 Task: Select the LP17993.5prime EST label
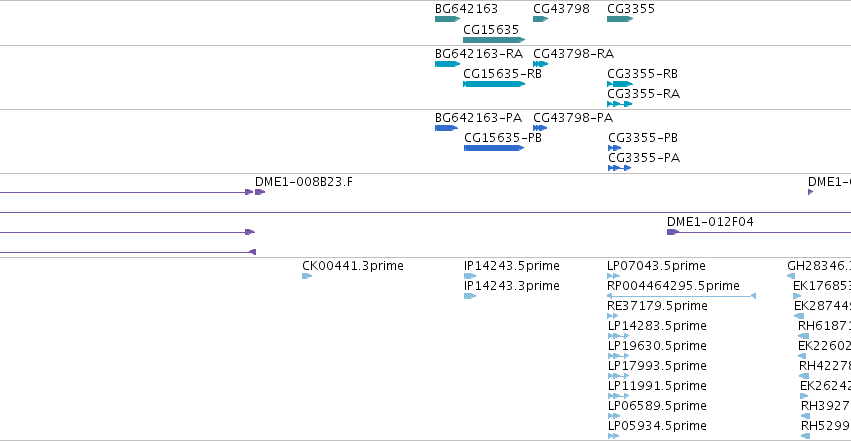pyautogui.click(x=657, y=366)
